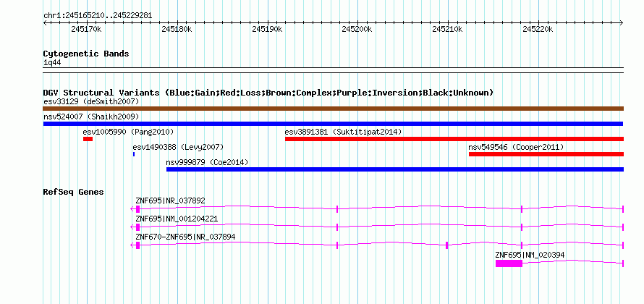Click the 245170k ruler tick label
Image resolution: width=644 pixels, height=304 pixels.
86,30
